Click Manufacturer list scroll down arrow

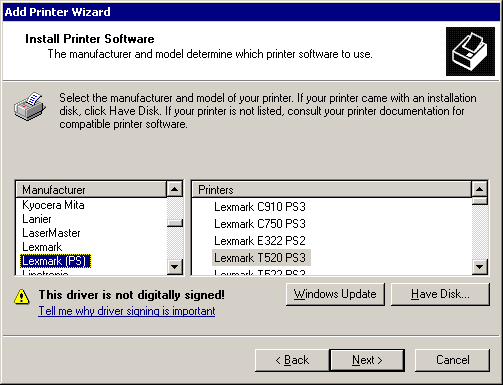coord(175,267)
